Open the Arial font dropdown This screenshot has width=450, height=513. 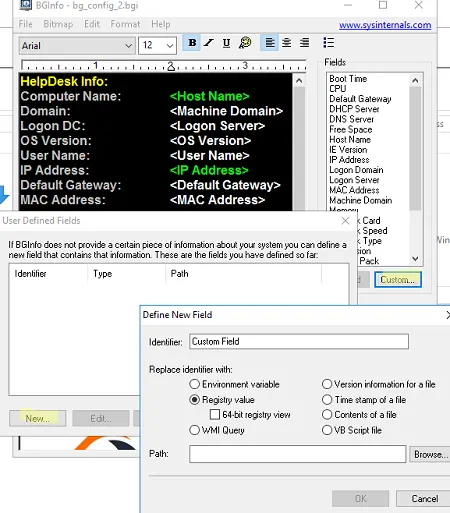point(77,45)
